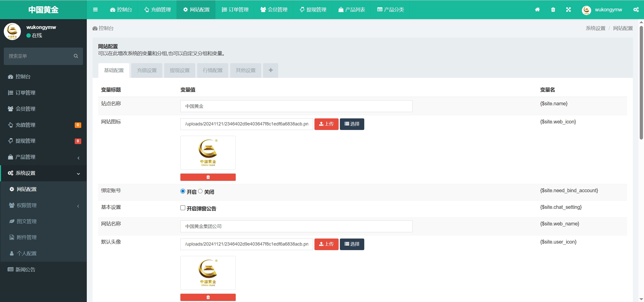644x302 pixels.
Task: Click the search magnifier in sidebar
Action: pos(76,56)
